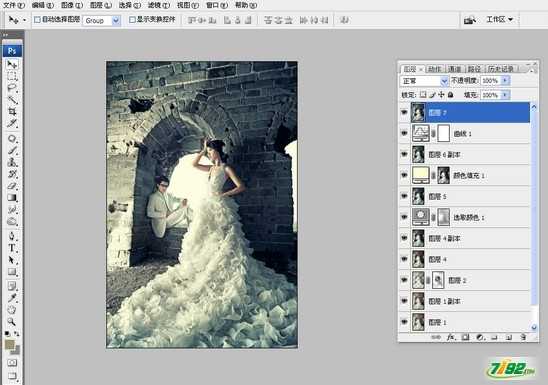Choose the Zoom magnifier tool
Viewport: 548px width, 385px height.
pyautogui.click(x=12, y=321)
